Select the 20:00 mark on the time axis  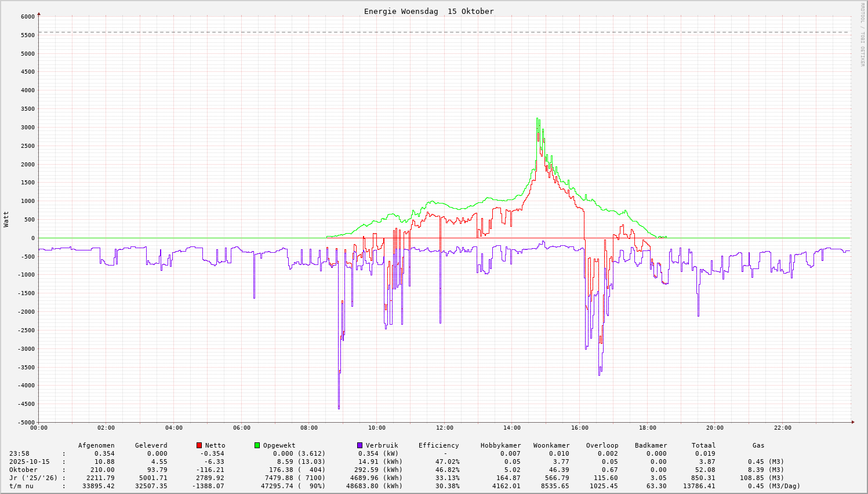pyautogui.click(x=715, y=428)
